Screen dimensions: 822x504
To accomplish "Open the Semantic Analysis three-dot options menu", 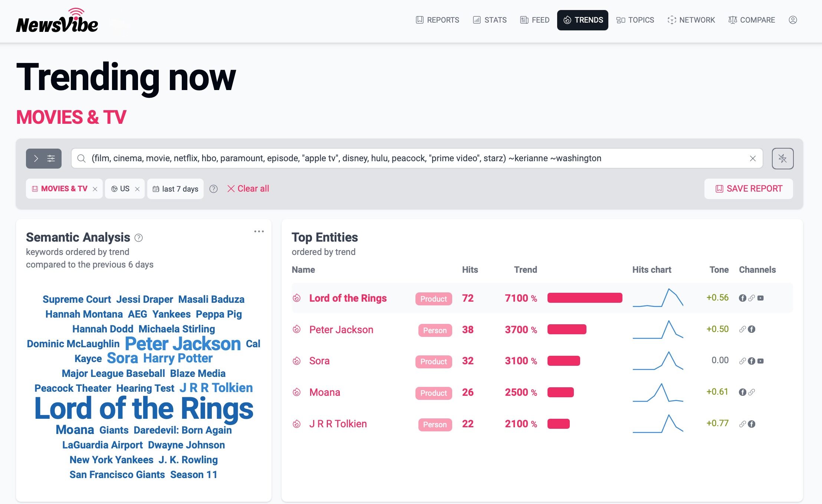I will tap(259, 231).
